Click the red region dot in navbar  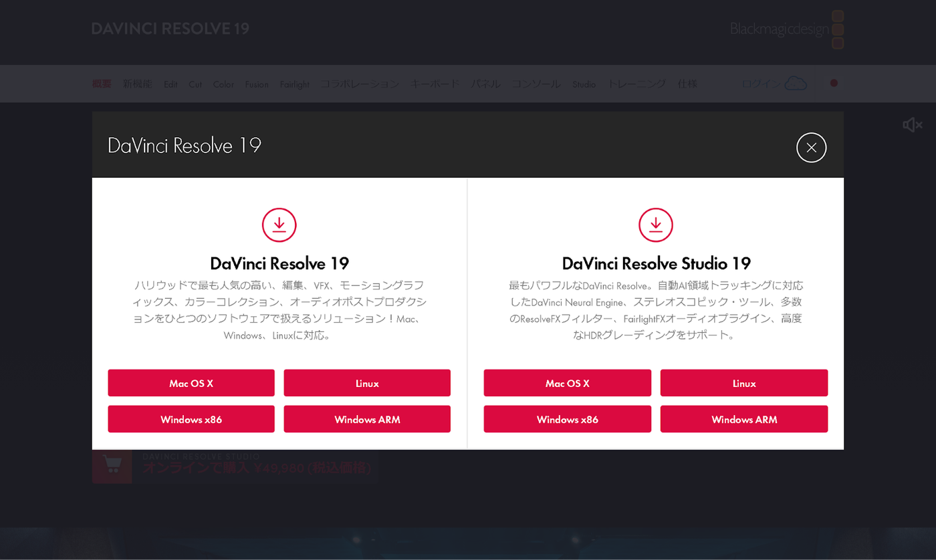(x=834, y=84)
